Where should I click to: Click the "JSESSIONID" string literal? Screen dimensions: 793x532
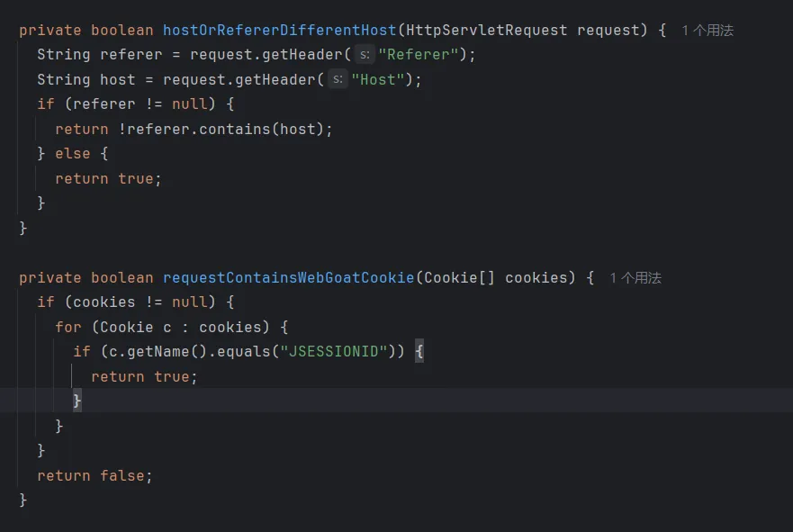[338, 352]
